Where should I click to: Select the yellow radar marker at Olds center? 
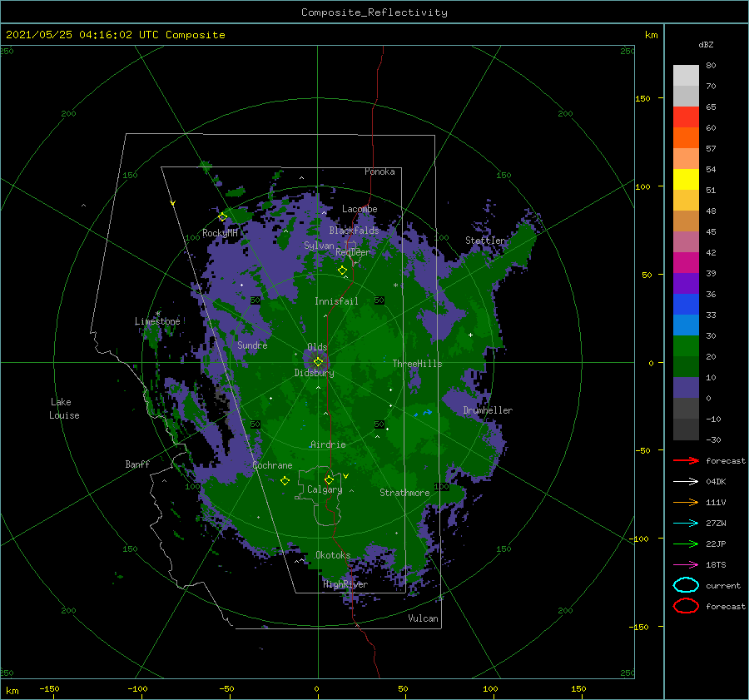318,362
